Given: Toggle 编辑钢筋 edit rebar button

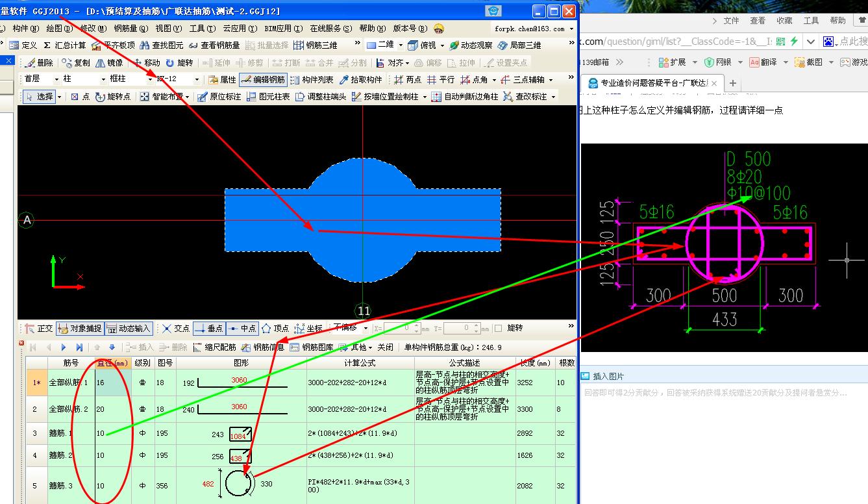Looking at the screenshot, I should point(263,80).
